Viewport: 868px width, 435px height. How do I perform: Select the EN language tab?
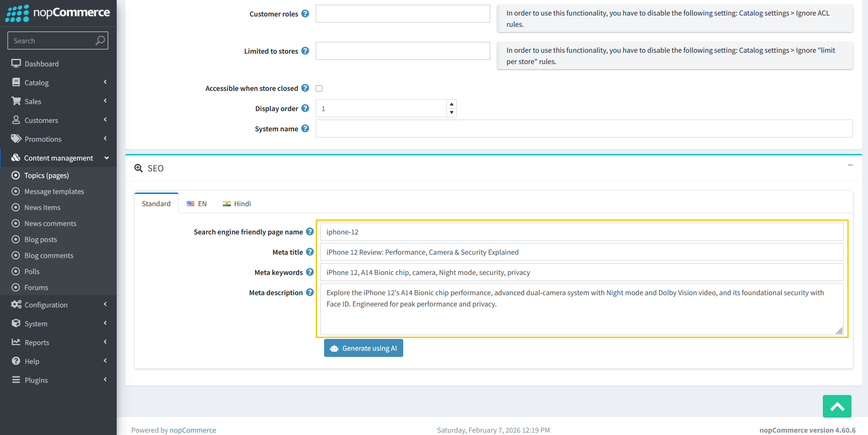(197, 203)
